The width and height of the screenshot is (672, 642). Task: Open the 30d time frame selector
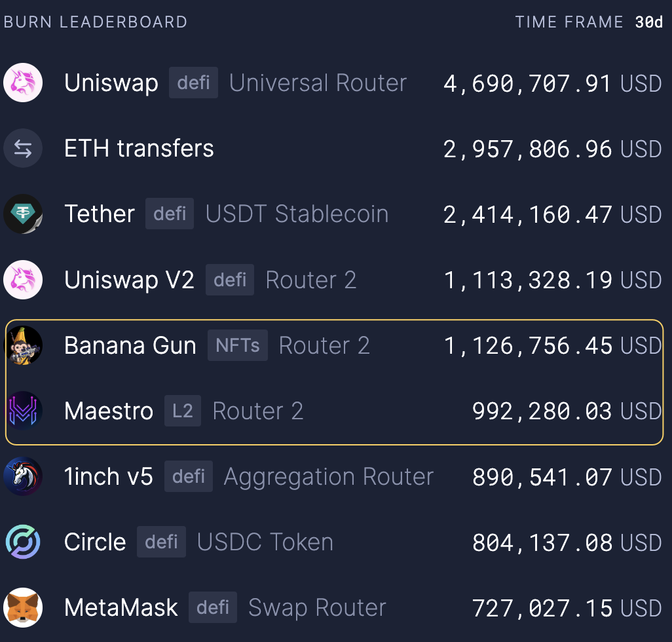coord(649,22)
